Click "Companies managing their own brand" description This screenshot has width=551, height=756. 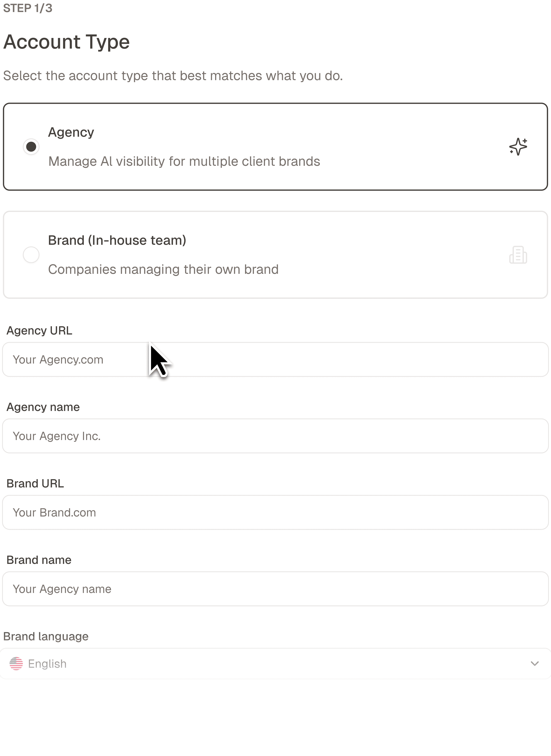pyautogui.click(x=163, y=269)
